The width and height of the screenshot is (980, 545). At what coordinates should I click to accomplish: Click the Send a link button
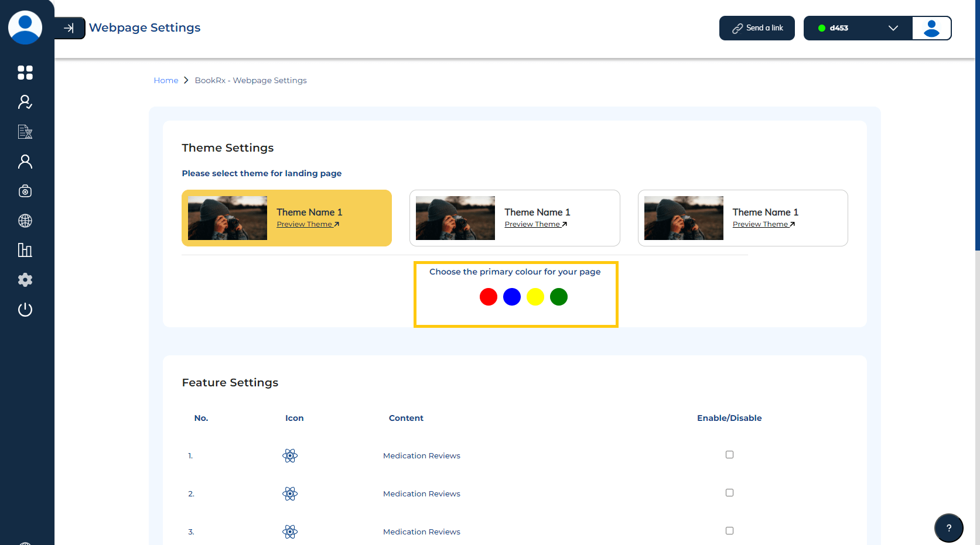point(757,28)
